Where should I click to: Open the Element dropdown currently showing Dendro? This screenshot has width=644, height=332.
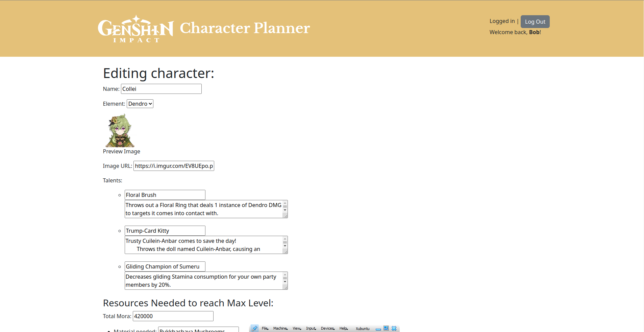tap(140, 104)
